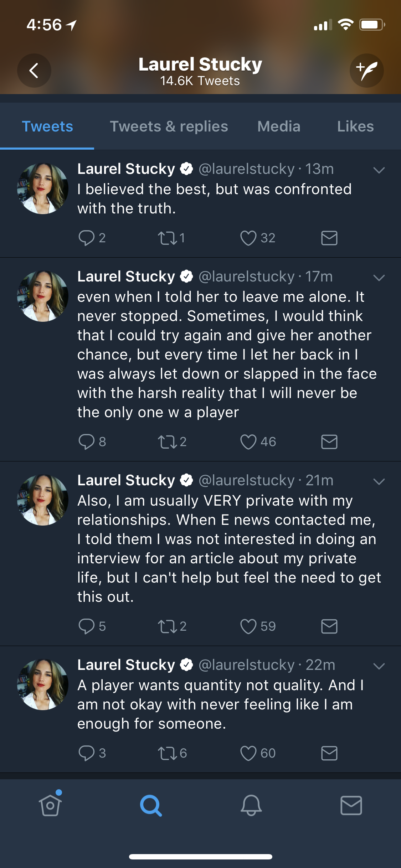Open the Search tab magnifier icon
The width and height of the screenshot is (401, 868).
[x=151, y=805]
